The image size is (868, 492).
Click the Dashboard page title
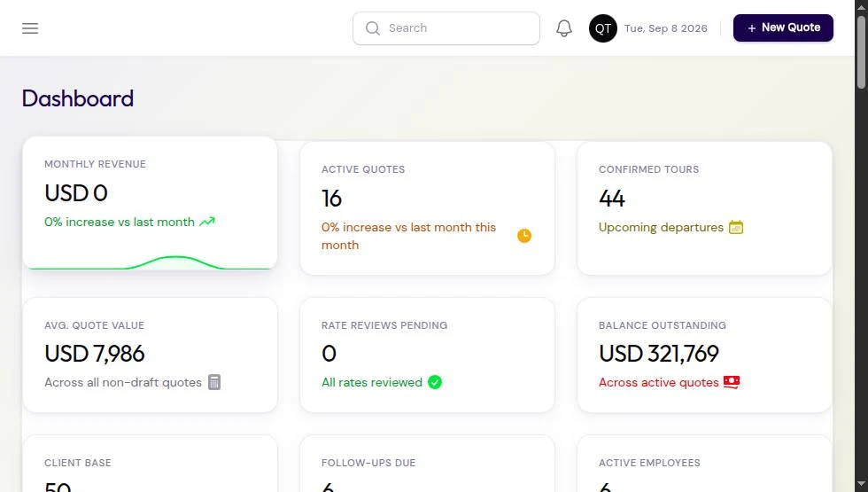click(x=78, y=98)
